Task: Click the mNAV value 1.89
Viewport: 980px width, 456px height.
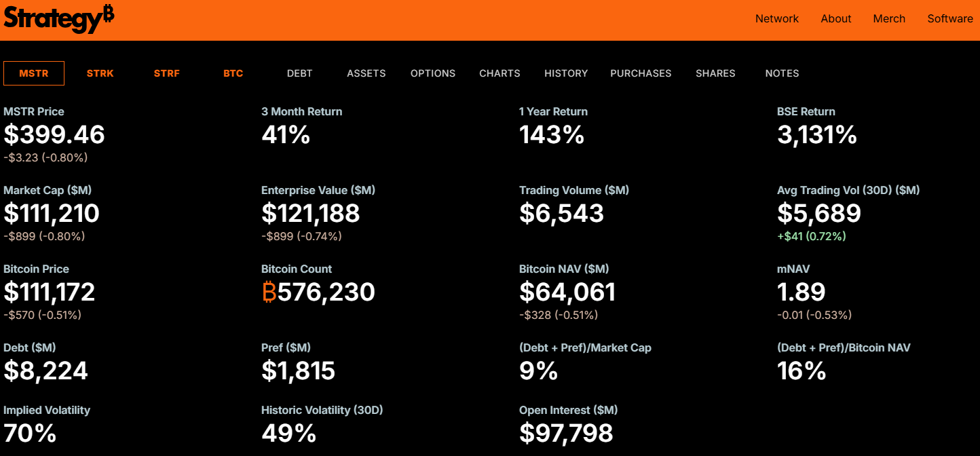Action: [x=802, y=292]
